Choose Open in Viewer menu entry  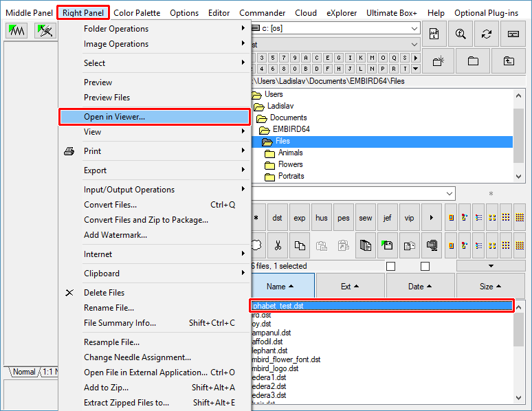coord(155,117)
